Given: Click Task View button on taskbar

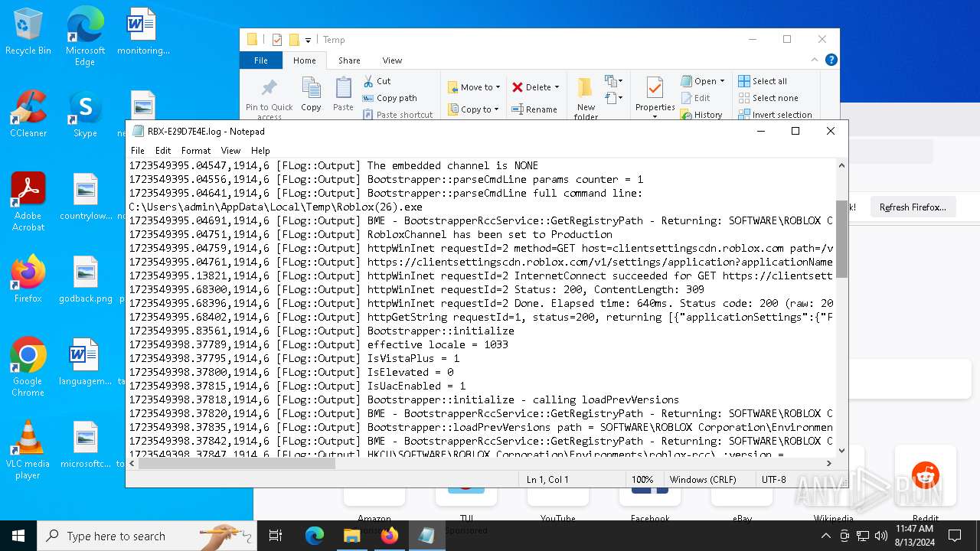Looking at the screenshot, I should point(276,536).
